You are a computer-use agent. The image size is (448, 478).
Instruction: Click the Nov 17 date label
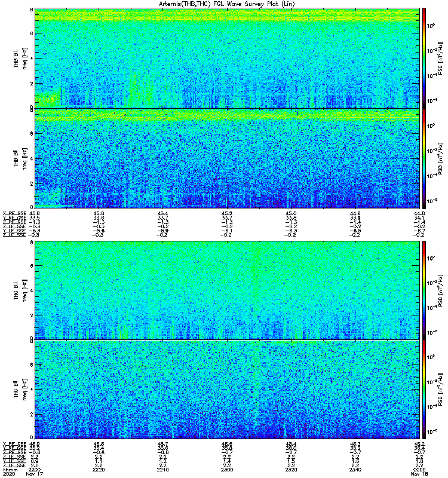34,474
